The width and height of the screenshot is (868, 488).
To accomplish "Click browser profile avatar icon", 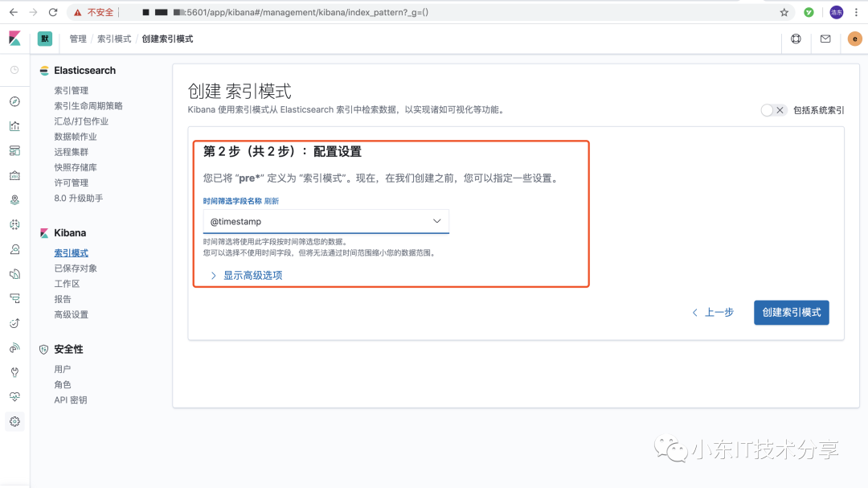I will point(837,12).
